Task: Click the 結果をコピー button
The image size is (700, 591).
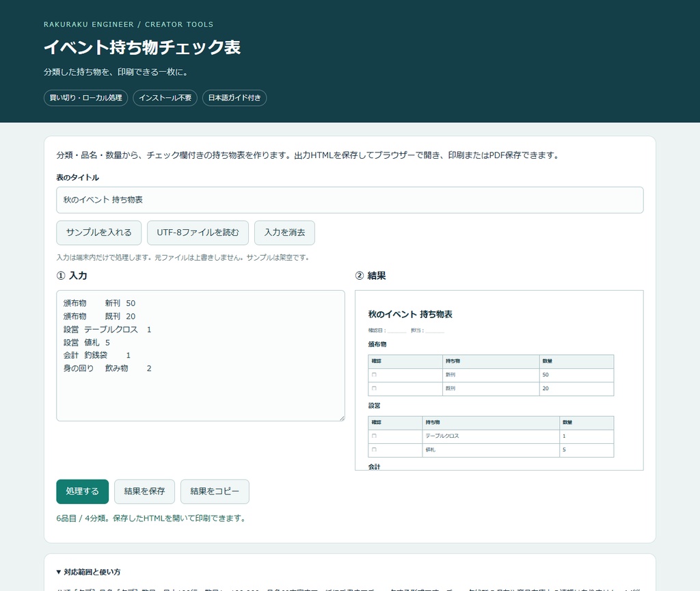Action: [x=215, y=491]
